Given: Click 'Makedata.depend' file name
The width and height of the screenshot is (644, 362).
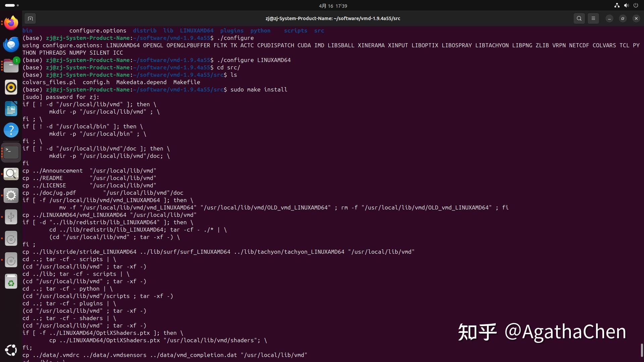Looking at the screenshot, I should click(x=141, y=82).
